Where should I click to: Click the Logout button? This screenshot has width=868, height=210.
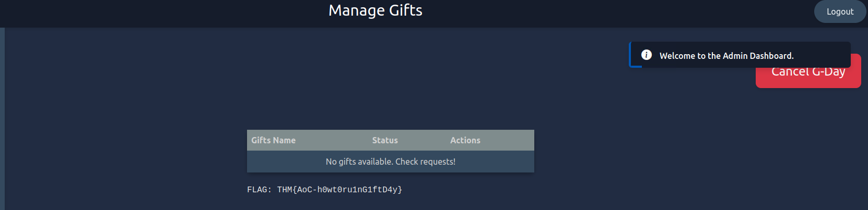pos(840,11)
